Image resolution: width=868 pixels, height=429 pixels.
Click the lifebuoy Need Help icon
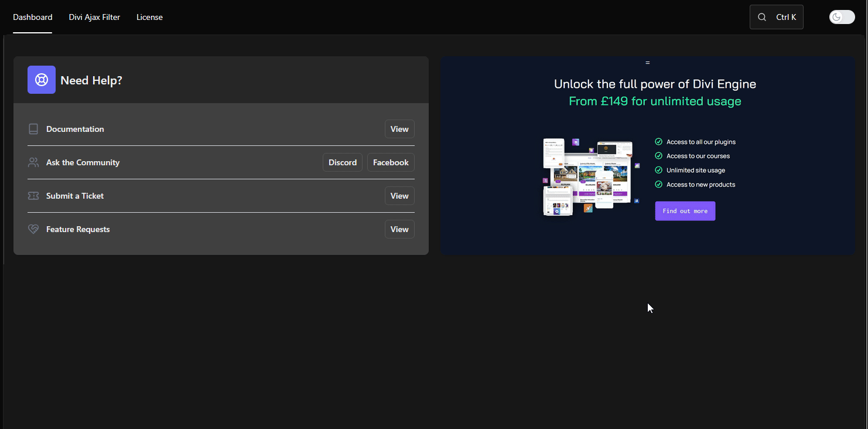point(42,80)
